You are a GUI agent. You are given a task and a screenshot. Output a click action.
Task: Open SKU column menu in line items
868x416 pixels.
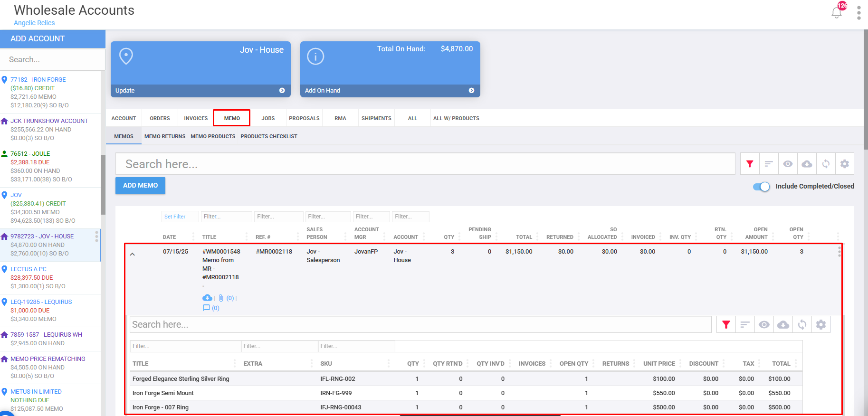pyautogui.click(x=388, y=363)
